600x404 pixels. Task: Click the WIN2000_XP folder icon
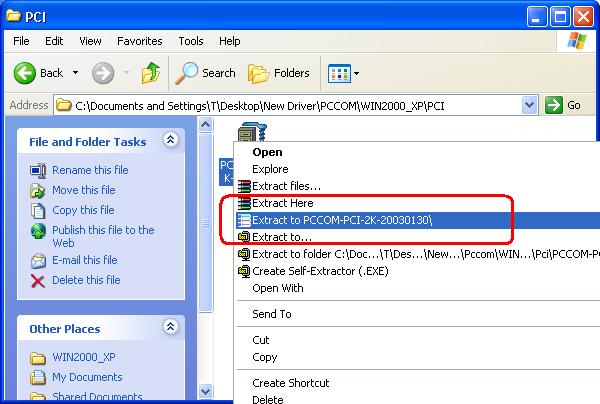(38, 358)
